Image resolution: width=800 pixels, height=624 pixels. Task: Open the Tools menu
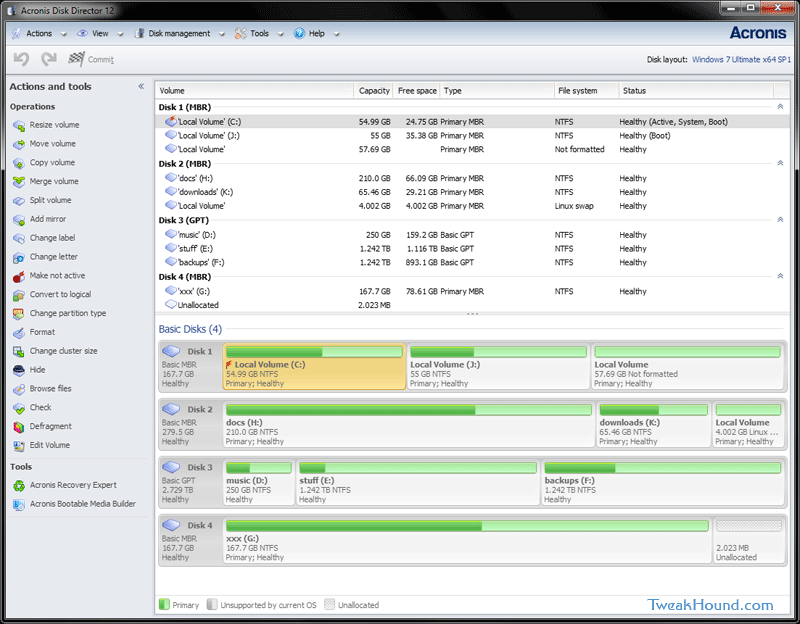[x=259, y=34]
